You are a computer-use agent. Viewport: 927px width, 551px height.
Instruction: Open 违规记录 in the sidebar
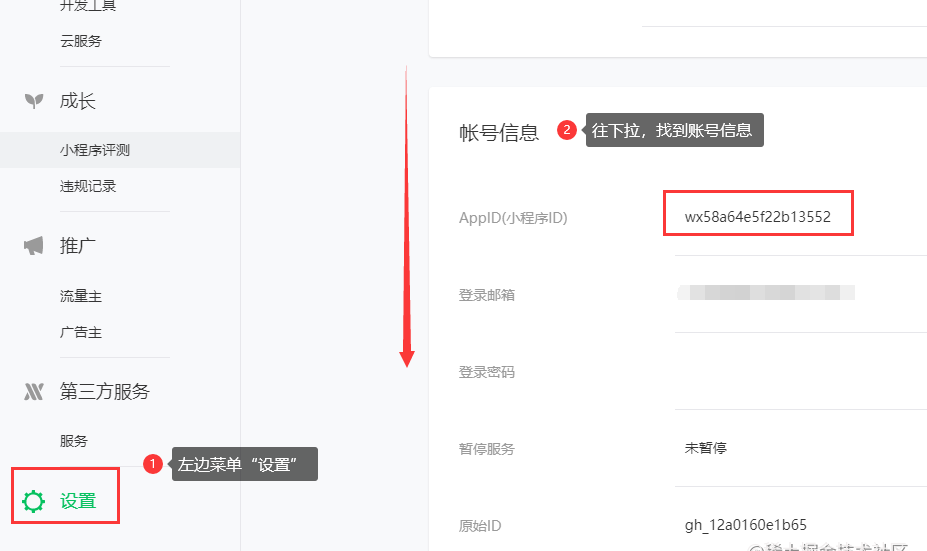(87, 186)
